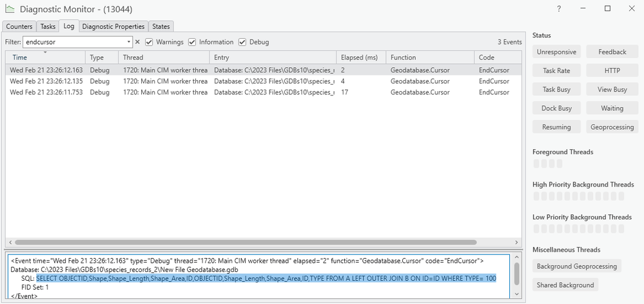Switch to the Tasks tab
Viewport: 644px width, 304px height.
point(48,26)
